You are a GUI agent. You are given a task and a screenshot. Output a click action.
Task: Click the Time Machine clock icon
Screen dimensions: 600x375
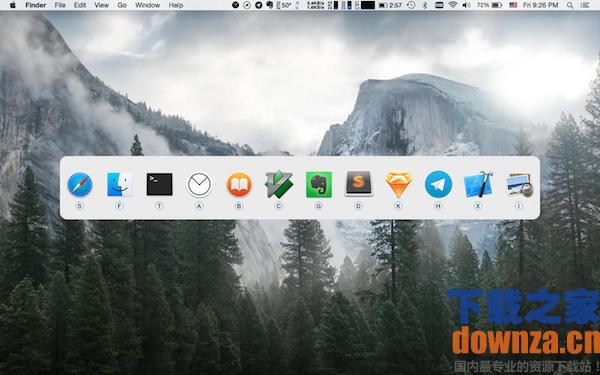coord(411,5)
